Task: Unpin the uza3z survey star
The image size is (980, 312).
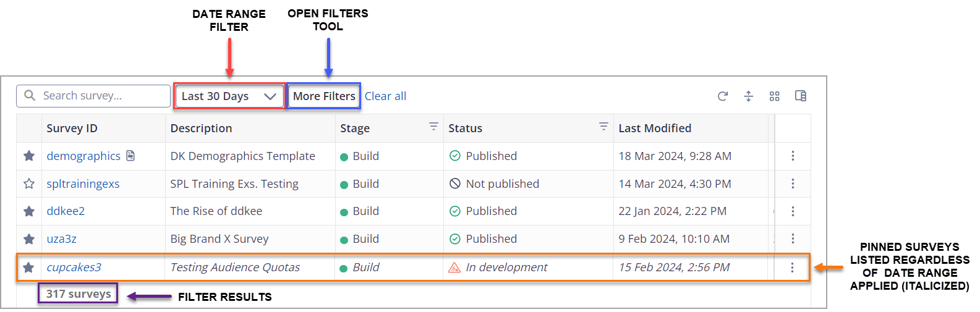Action: 29,238
